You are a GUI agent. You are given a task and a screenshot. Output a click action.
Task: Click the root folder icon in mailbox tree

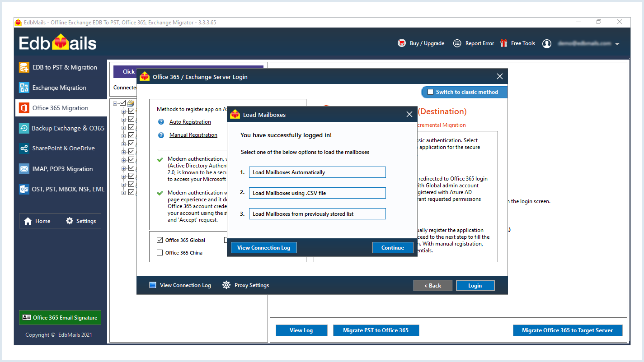131,103
